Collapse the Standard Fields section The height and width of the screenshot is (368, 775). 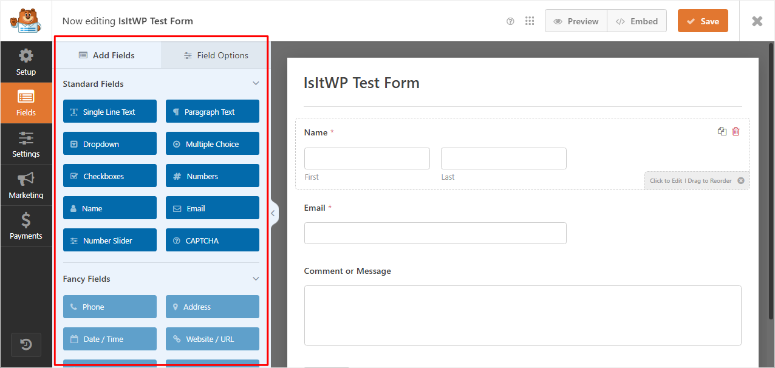pyautogui.click(x=256, y=83)
